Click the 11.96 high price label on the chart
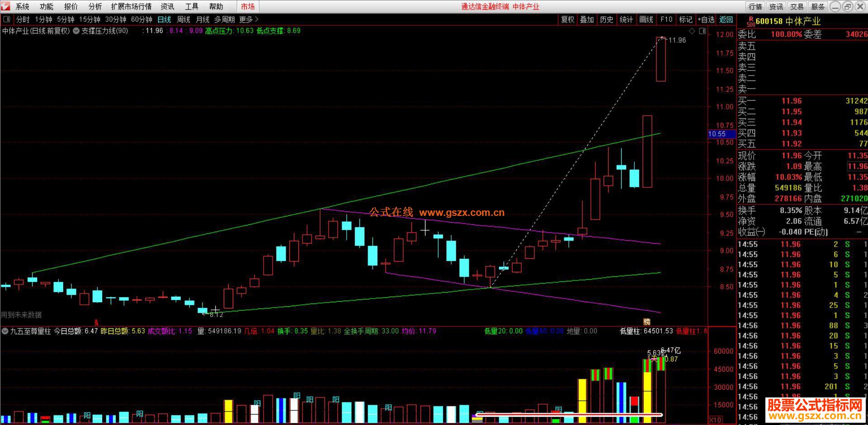This screenshot has height=425, width=868. (x=677, y=40)
